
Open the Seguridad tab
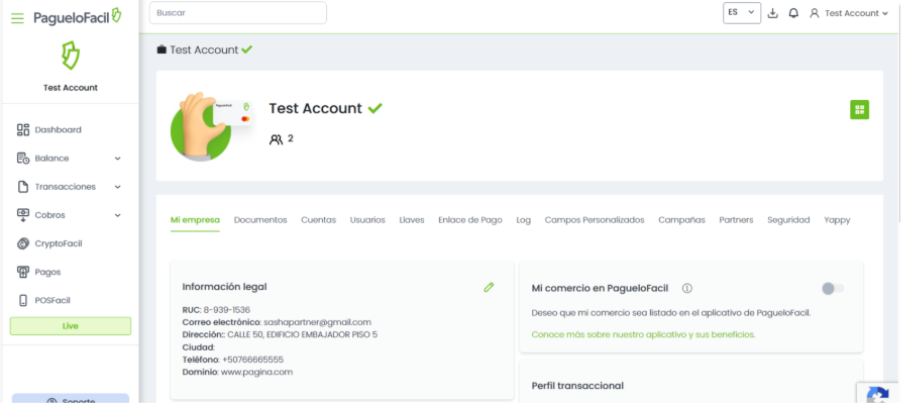coord(788,220)
